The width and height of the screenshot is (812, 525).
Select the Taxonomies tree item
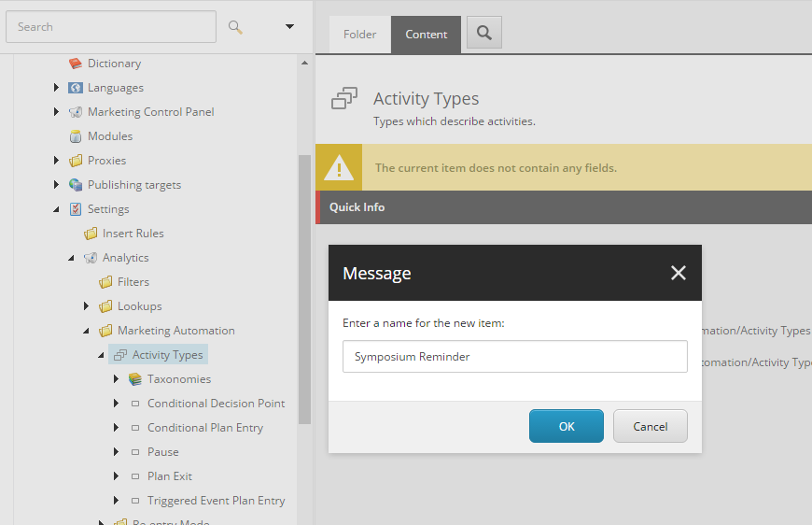click(179, 379)
